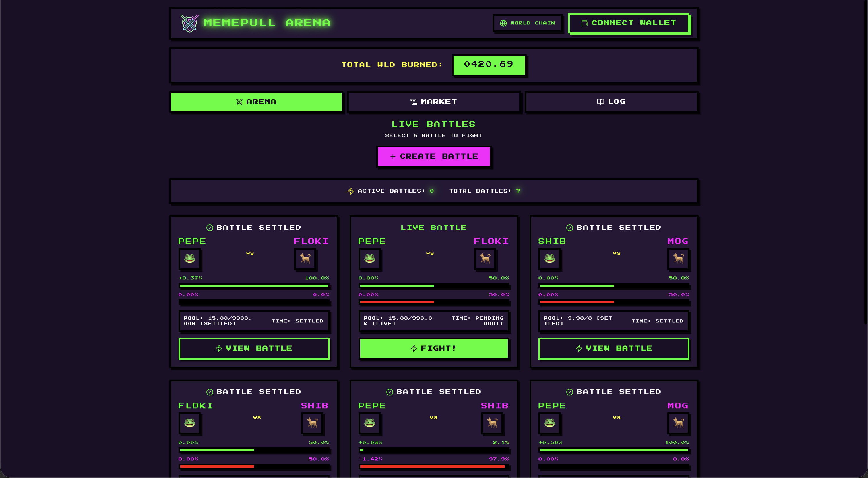Click 'Pool: 9.90/0 [SETTLED]' text
868x478 pixels.
coord(578,321)
